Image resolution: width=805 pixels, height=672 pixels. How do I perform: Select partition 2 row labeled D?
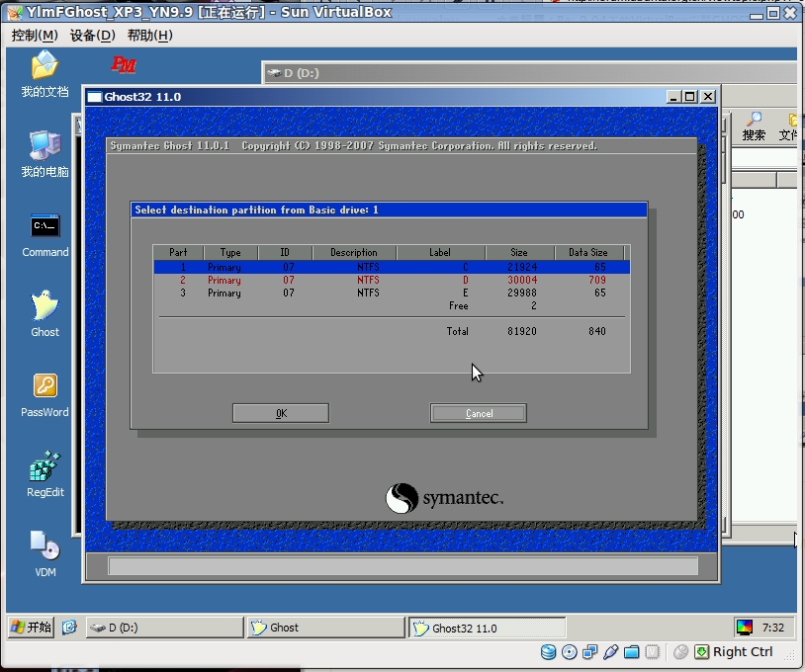392,280
